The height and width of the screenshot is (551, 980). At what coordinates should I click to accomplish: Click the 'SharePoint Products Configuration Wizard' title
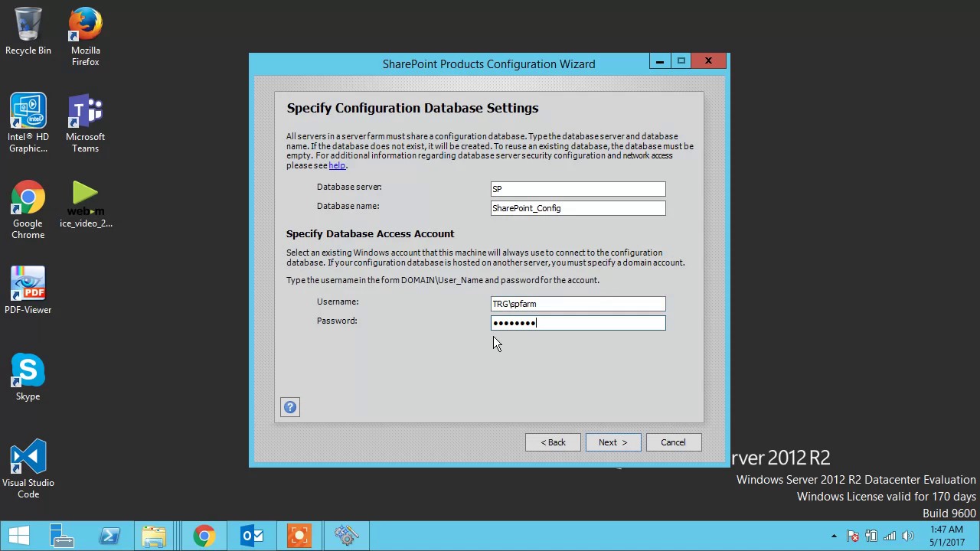coord(488,64)
